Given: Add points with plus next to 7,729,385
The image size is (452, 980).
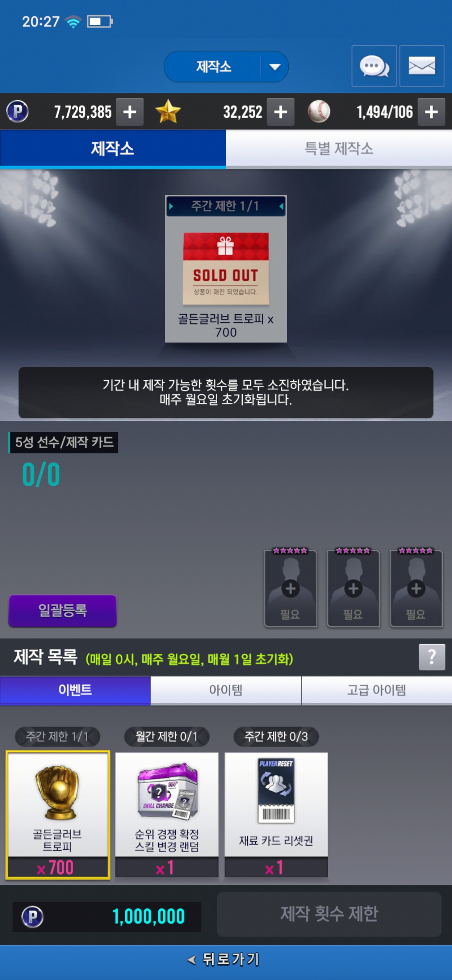Looking at the screenshot, I should [x=130, y=112].
